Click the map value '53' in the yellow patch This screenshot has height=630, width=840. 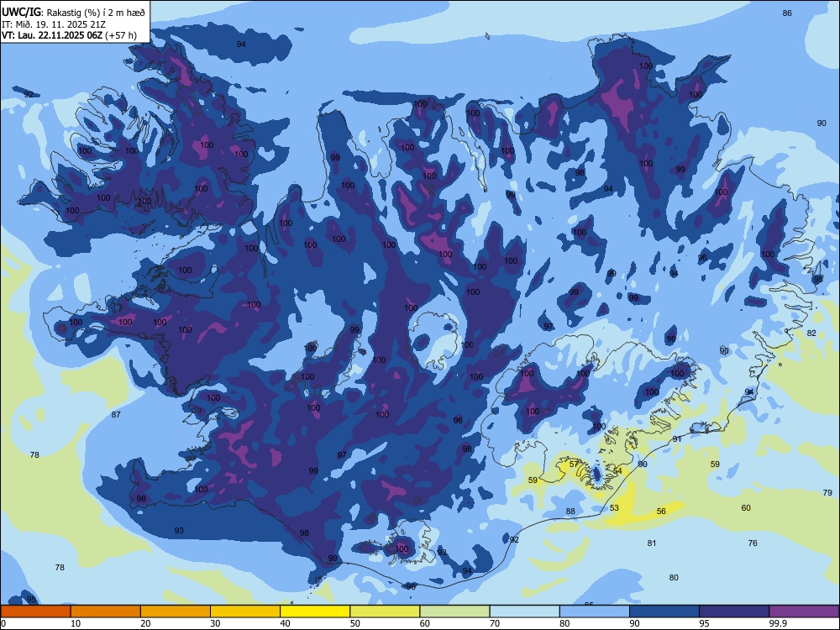tap(614, 507)
